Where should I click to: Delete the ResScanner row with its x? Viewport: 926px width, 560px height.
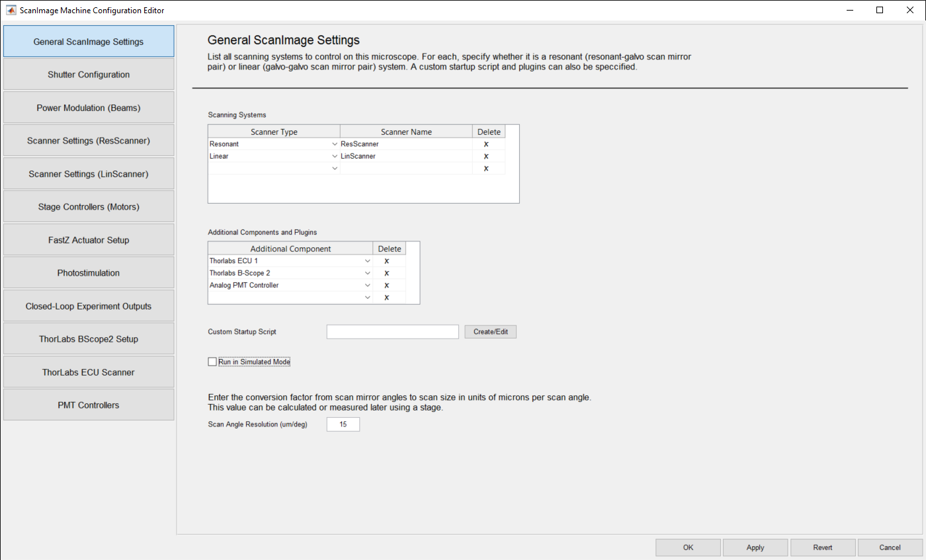click(x=486, y=143)
